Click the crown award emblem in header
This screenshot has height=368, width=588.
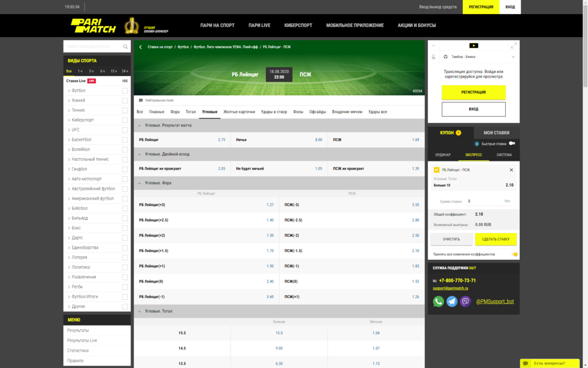(x=131, y=25)
